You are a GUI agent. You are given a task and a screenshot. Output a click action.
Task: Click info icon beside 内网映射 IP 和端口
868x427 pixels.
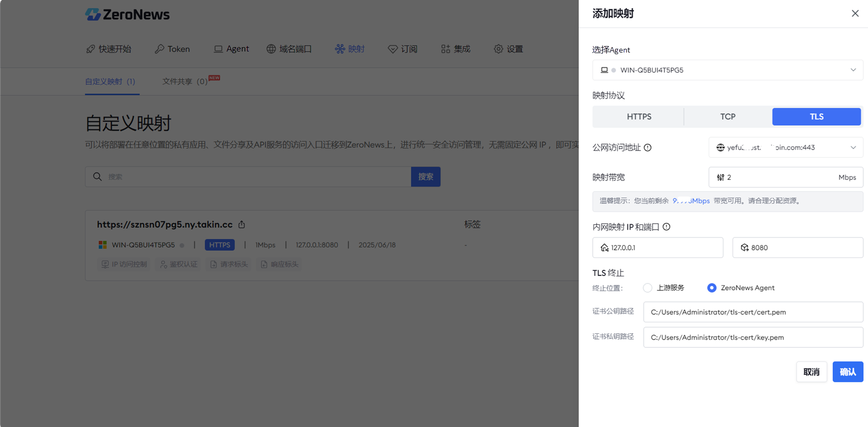click(x=666, y=227)
